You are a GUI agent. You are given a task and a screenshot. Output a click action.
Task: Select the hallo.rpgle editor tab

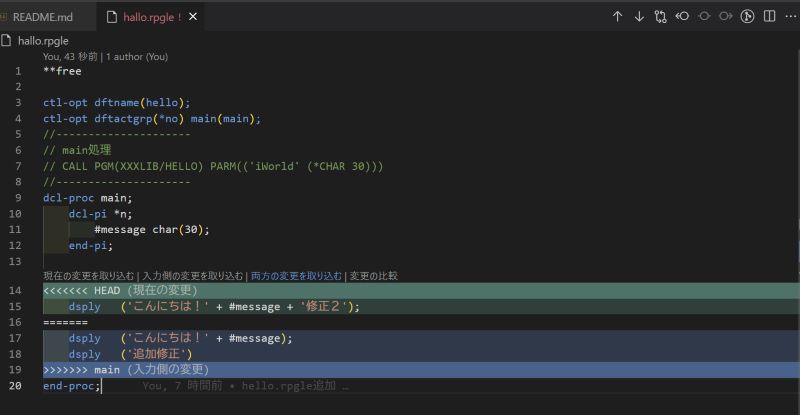[x=152, y=17]
